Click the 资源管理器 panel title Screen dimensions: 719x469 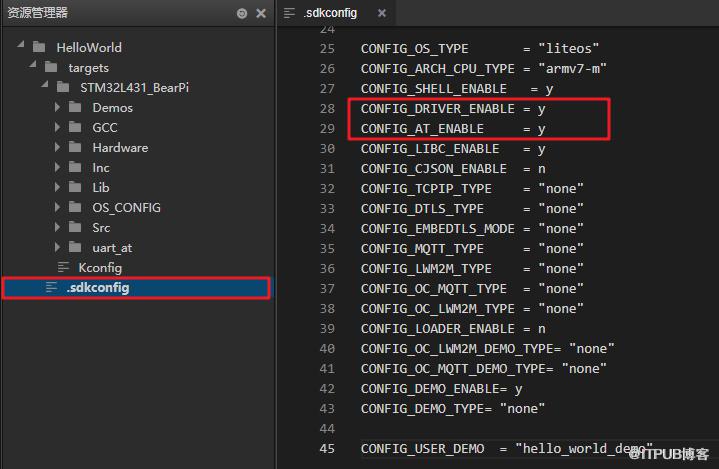point(38,12)
